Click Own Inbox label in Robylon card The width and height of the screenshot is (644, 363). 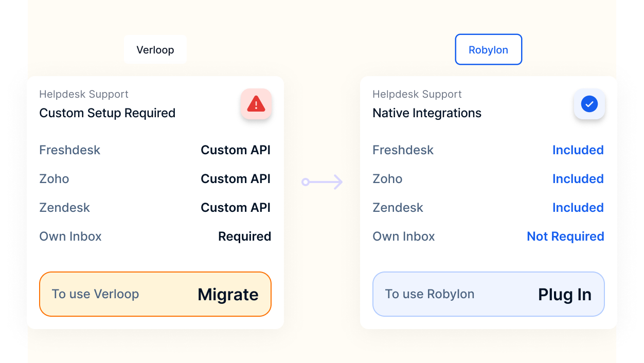tap(404, 237)
